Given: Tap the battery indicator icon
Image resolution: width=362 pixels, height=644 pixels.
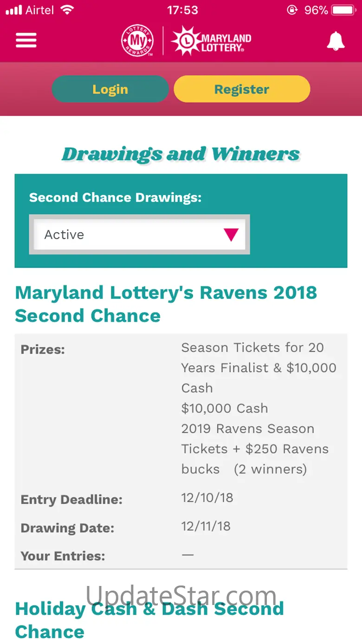Looking at the screenshot, I should click(344, 10).
